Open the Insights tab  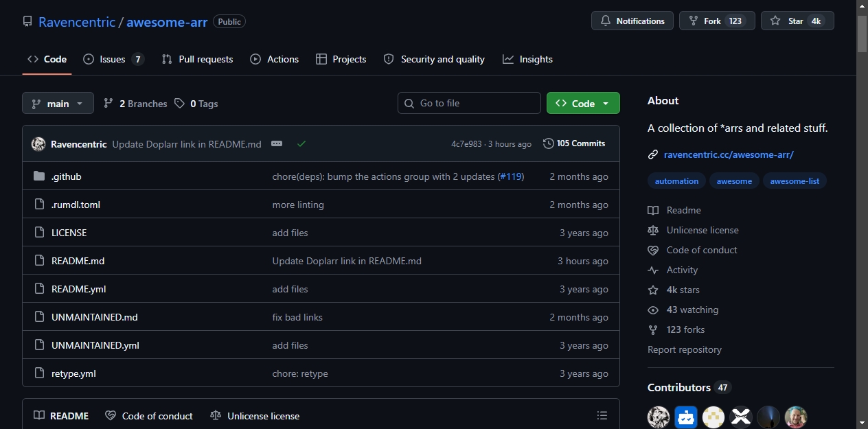(527, 59)
